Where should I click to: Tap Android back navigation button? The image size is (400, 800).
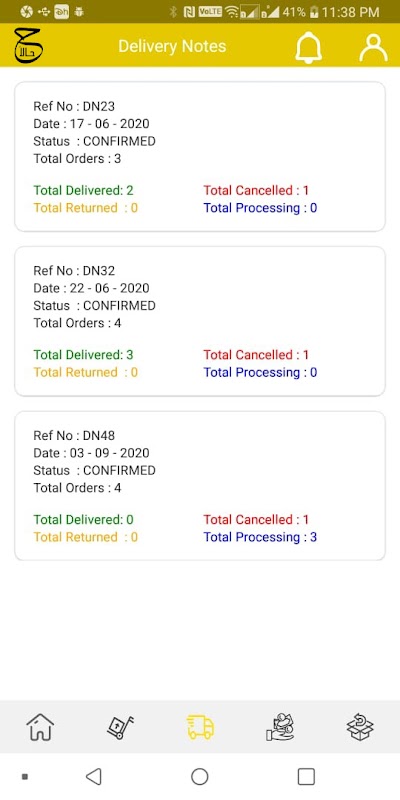93,777
